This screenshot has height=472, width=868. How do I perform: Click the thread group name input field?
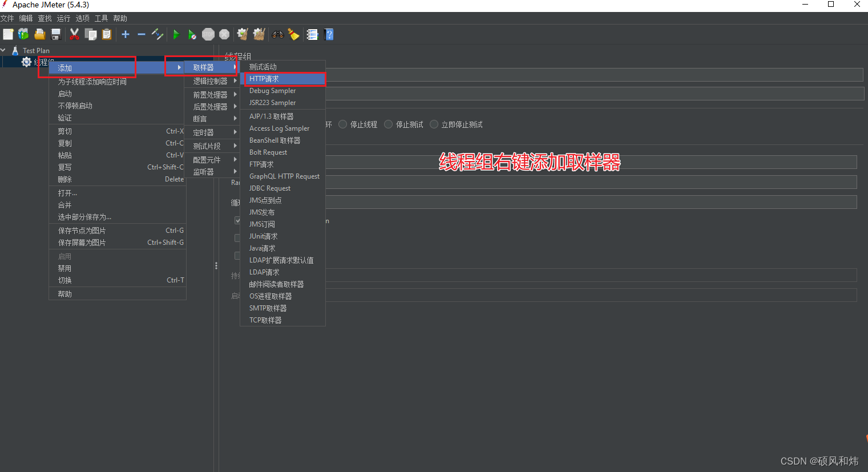click(595, 74)
